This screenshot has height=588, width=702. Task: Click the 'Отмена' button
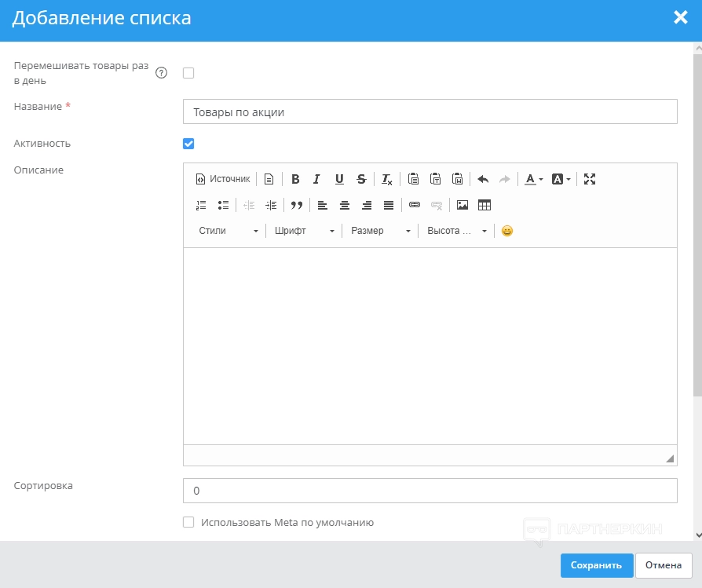[x=664, y=565]
